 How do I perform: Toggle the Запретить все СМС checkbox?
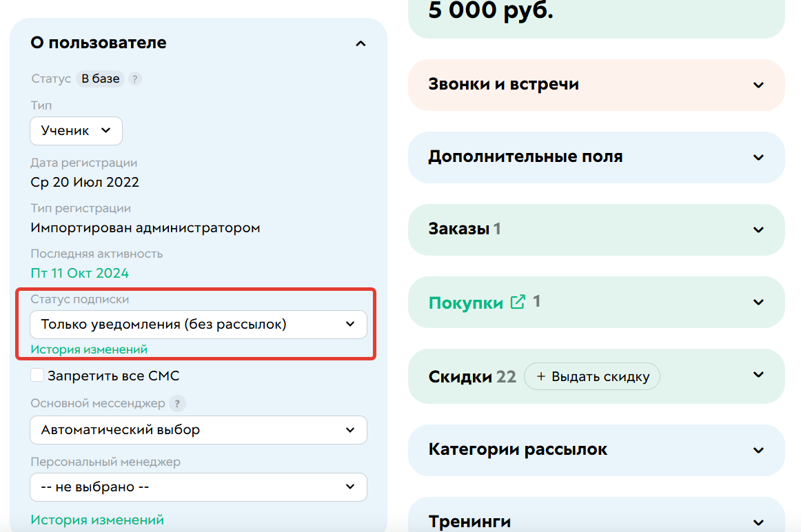(37, 375)
